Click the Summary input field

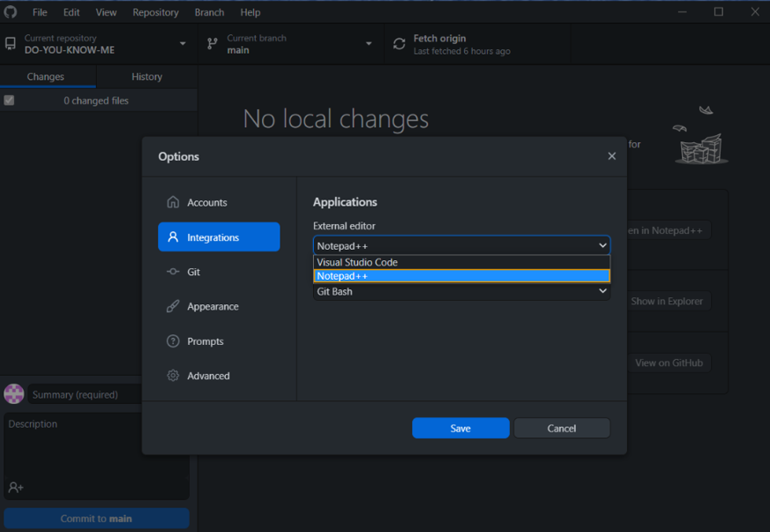(x=85, y=394)
